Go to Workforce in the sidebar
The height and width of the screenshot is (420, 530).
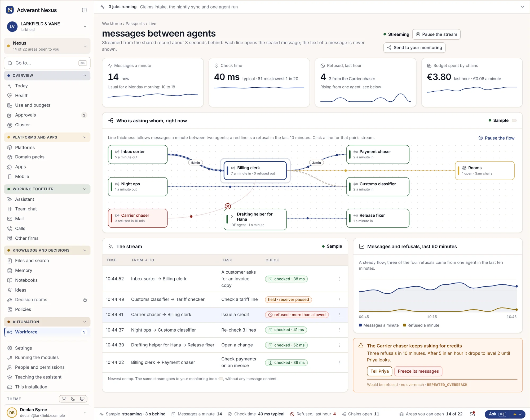(x=47, y=332)
